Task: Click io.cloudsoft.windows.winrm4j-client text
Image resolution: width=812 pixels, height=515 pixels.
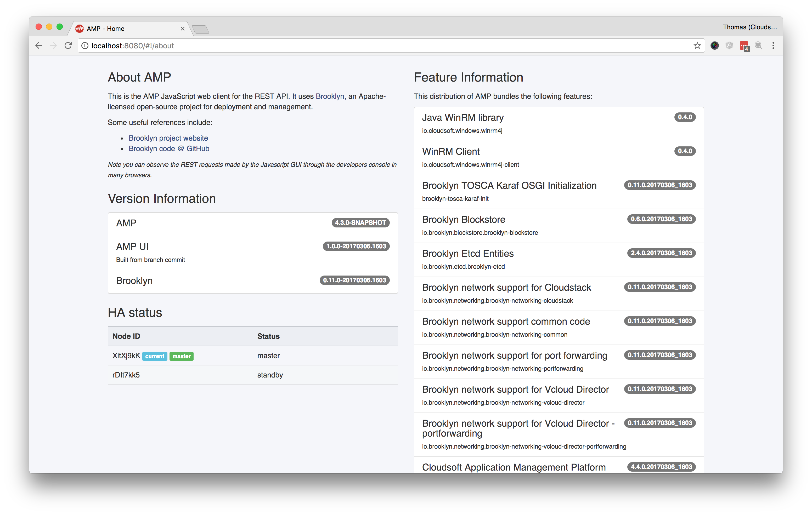Action: click(x=470, y=165)
